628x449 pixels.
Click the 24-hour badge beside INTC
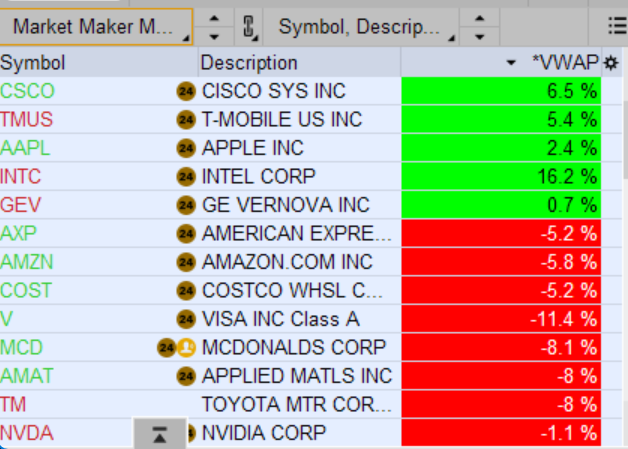click(x=185, y=177)
